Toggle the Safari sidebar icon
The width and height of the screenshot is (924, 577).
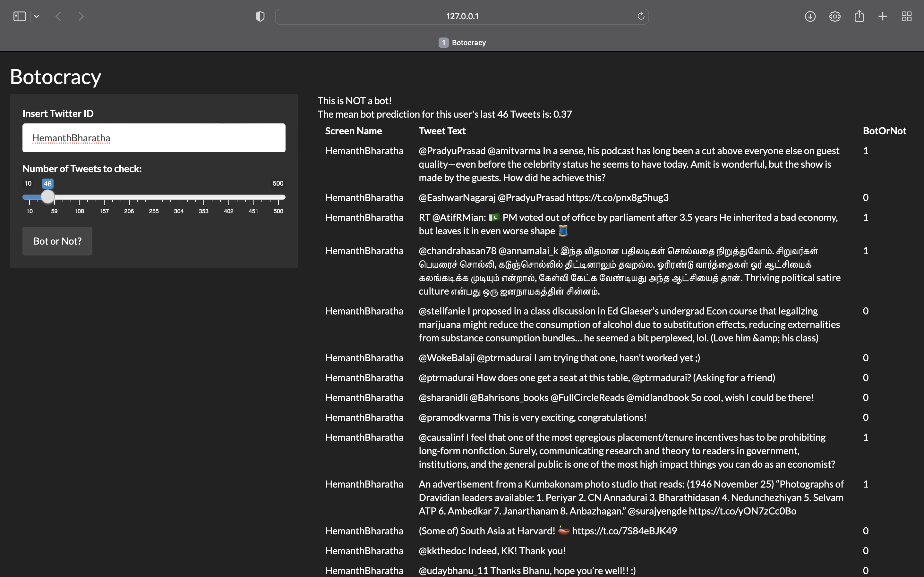(20, 16)
